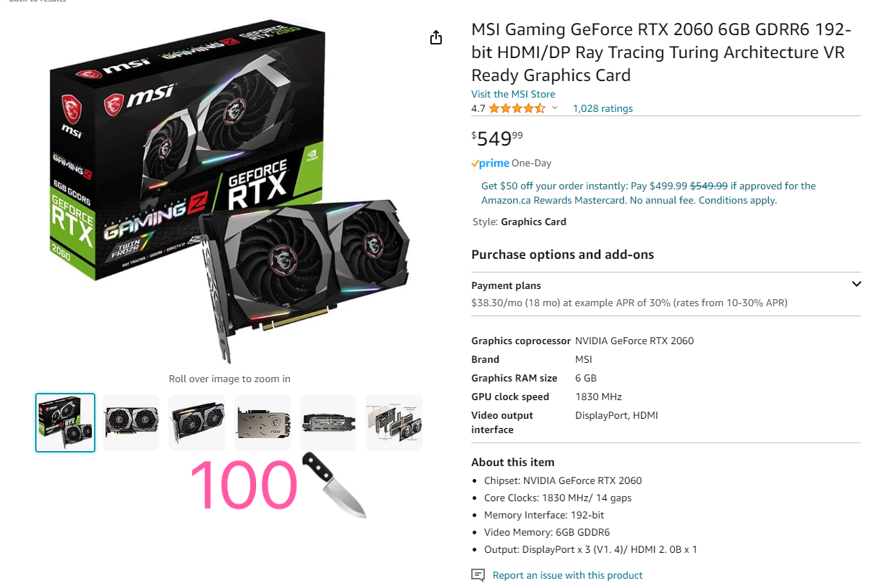Click the pink 100 overlay text
The height and width of the screenshot is (588, 870).
[244, 485]
